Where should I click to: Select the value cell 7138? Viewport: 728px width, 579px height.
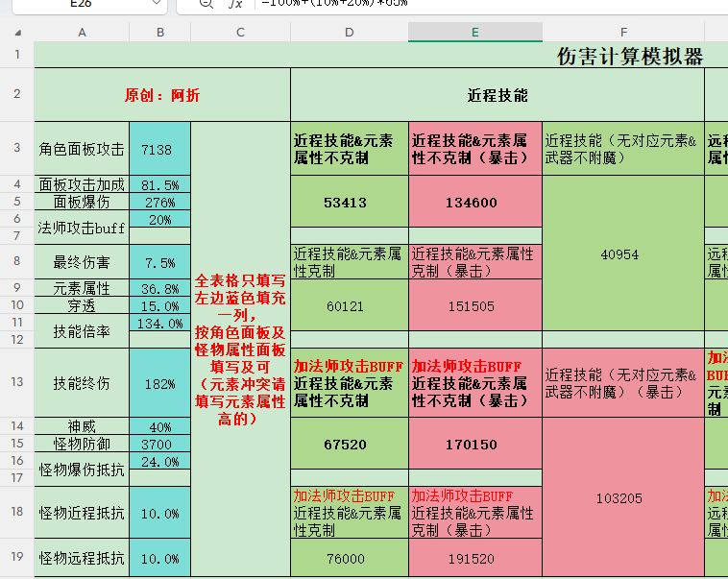click(x=160, y=149)
